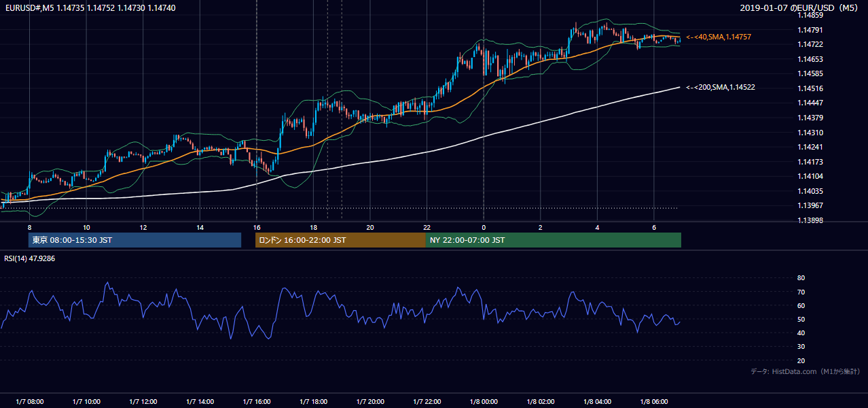Click hour label 14 under price chart
This screenshot has width=868, height=408.
tap(200, 227)
